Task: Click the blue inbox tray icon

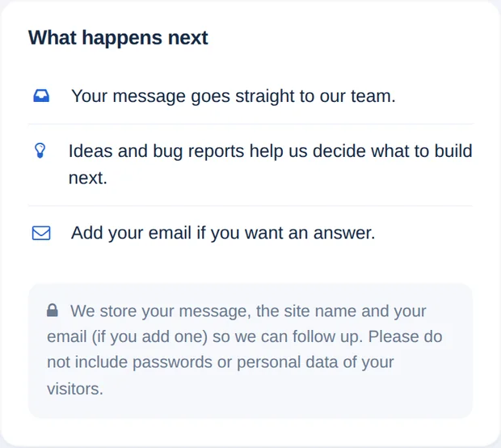Action: click(x=41, y=95)
